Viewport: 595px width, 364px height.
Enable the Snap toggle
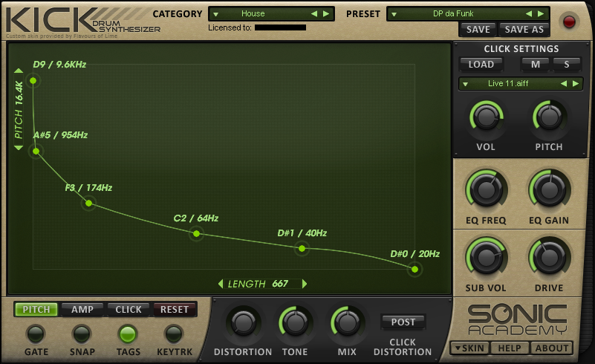(x=82, y=334)
